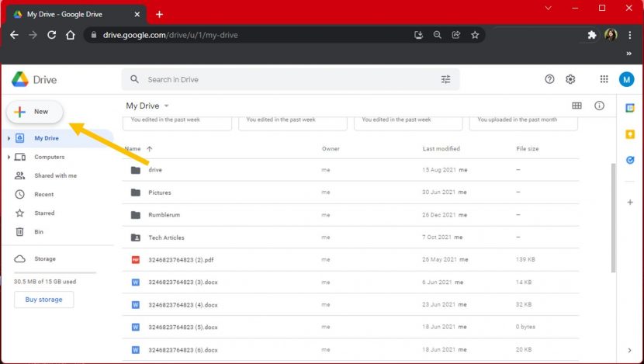The height and width of the screenshot is (364, 644).
Task: Open the Google account avatar M
Action: point(626,79)
